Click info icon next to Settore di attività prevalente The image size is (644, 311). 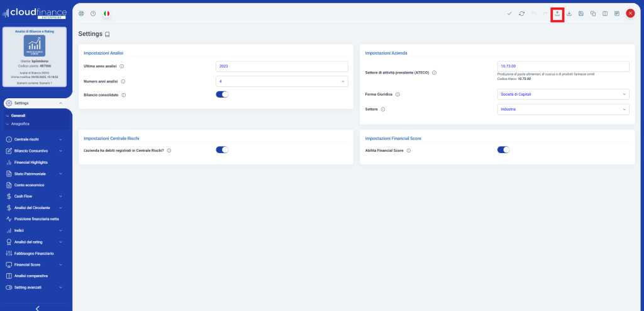(434, 72)
